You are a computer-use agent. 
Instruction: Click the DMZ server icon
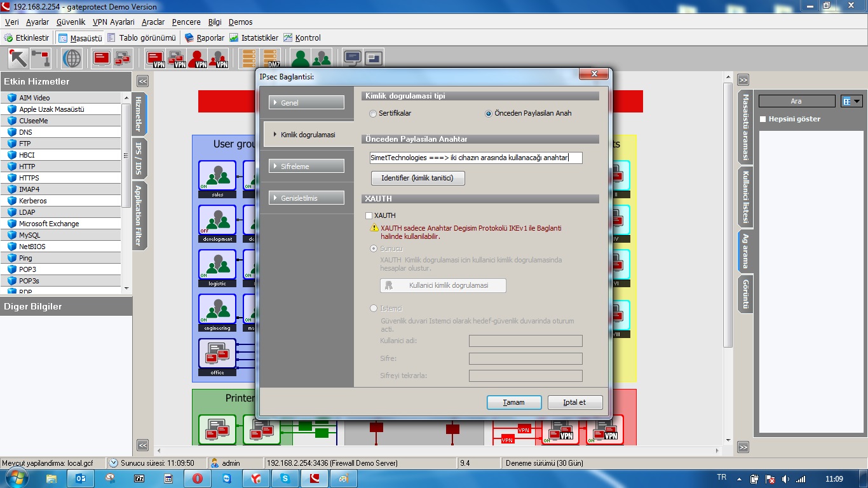click(x=271, y=59)
